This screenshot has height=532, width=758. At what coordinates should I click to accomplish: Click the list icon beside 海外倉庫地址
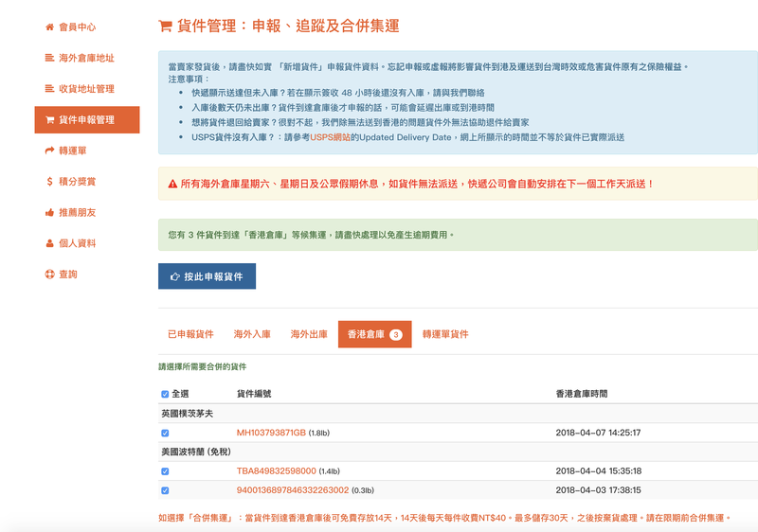pos(49,58)
